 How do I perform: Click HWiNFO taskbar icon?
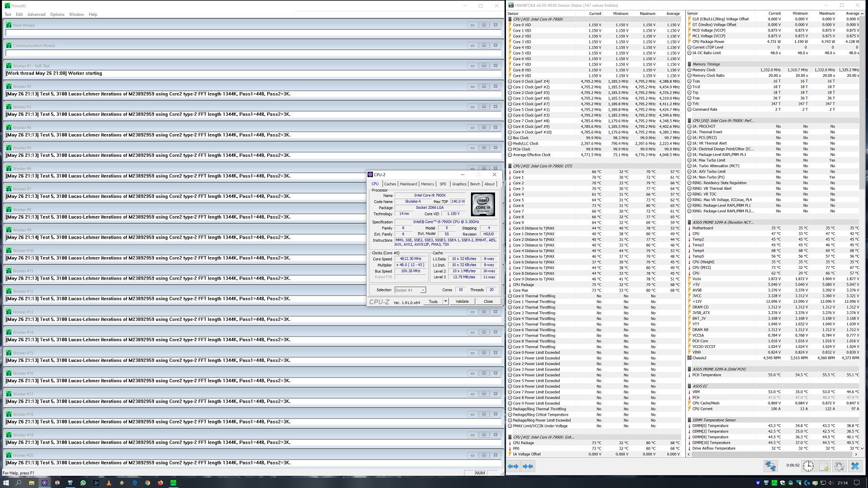[x=70, y=483]
